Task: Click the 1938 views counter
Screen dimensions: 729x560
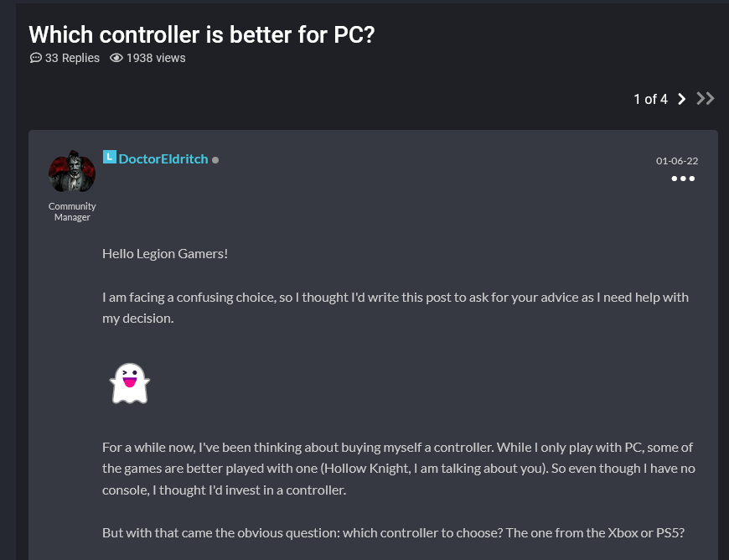Action: point(155,58)
